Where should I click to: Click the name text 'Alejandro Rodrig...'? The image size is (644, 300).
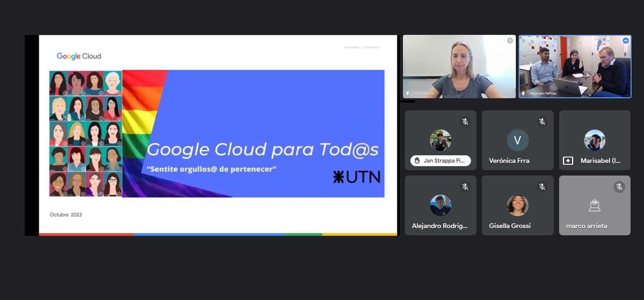(x=440, y=226)
